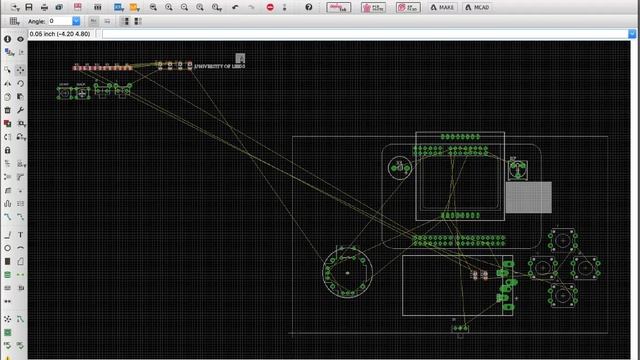Click the command line text field
The image size is (640, 360).
pos(365,34)
